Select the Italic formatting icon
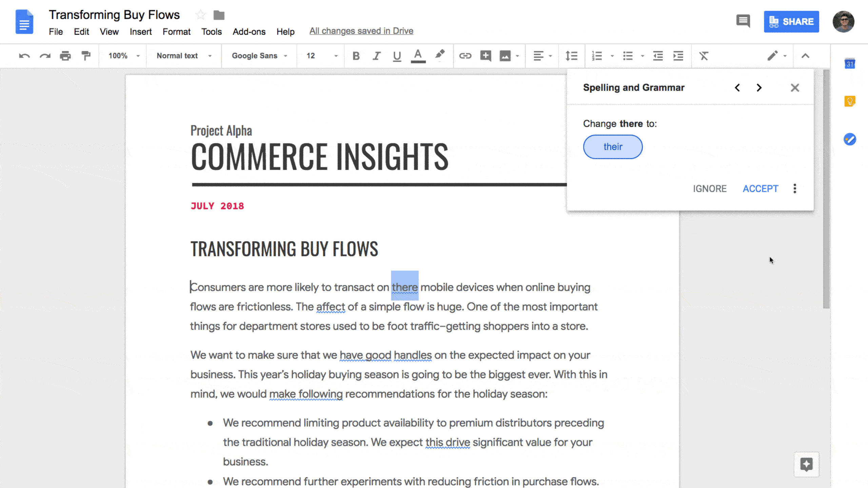 (376, 56)
